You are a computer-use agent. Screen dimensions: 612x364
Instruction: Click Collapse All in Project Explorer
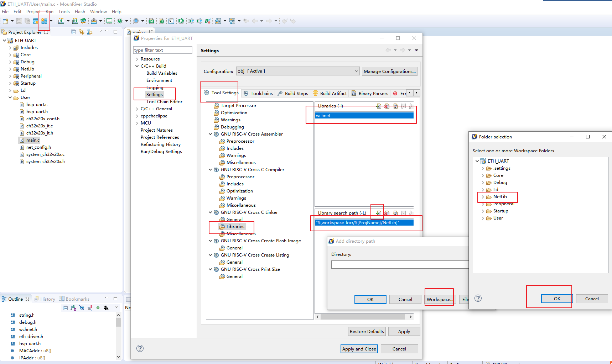click(x=74, y=32)
